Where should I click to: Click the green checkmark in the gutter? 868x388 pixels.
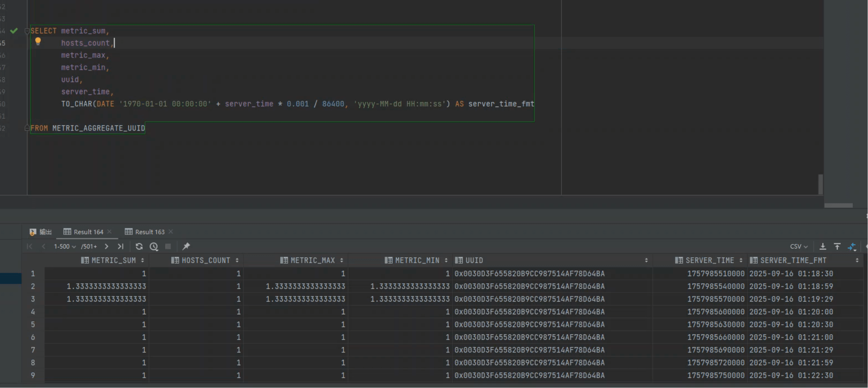(x=14, y=31)
